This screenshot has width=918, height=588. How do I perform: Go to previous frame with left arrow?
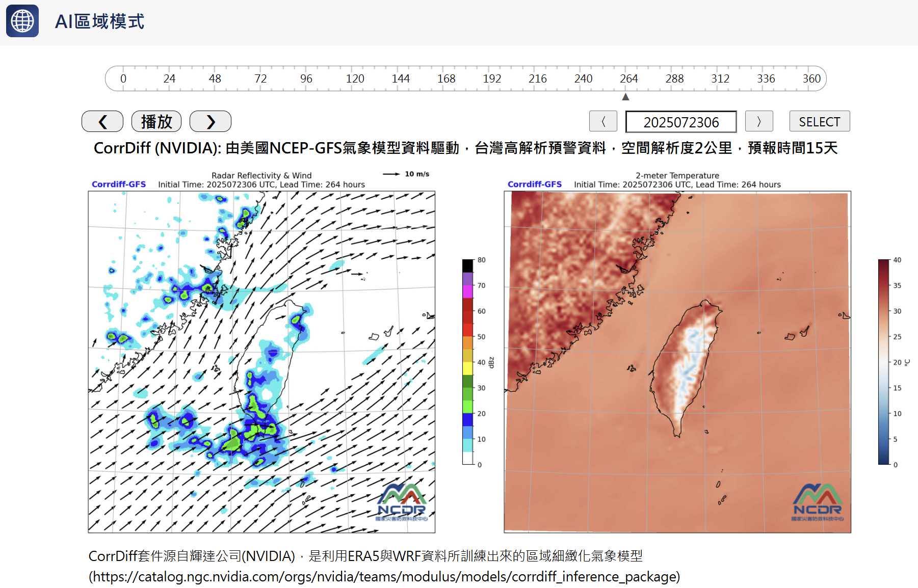point(102,122)
